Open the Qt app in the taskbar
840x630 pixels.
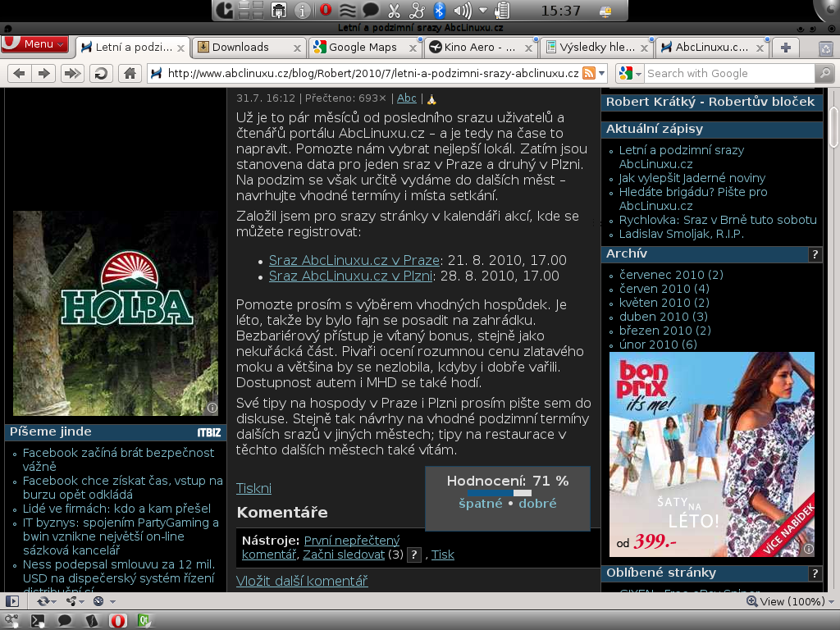144,620
